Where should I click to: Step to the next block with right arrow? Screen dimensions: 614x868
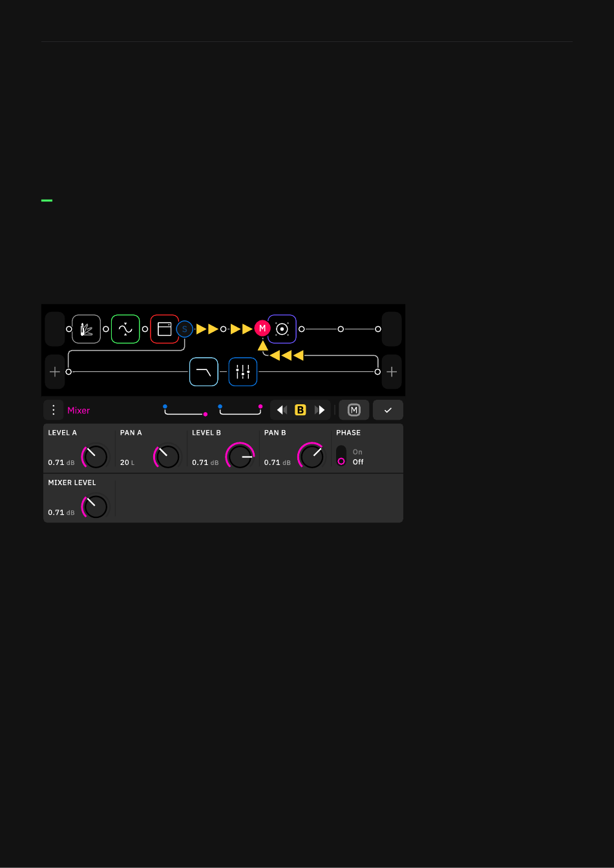click(x=320, y=410)
